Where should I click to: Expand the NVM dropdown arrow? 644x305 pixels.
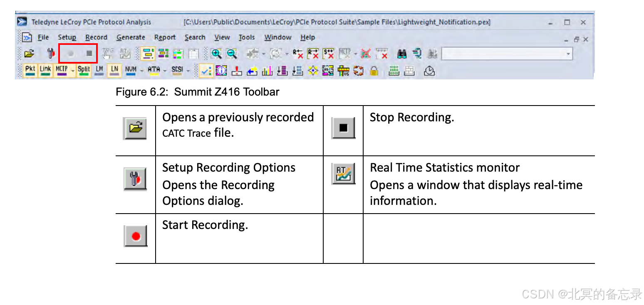click(x=141, y=71)
